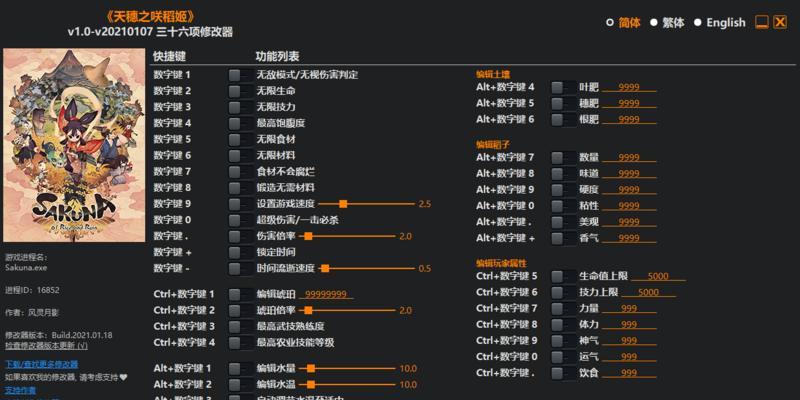The image size is (800, 400).
Task: Toggle 设置游戏速度 switch
Action: pyautogui.click(x=240, y=204)
